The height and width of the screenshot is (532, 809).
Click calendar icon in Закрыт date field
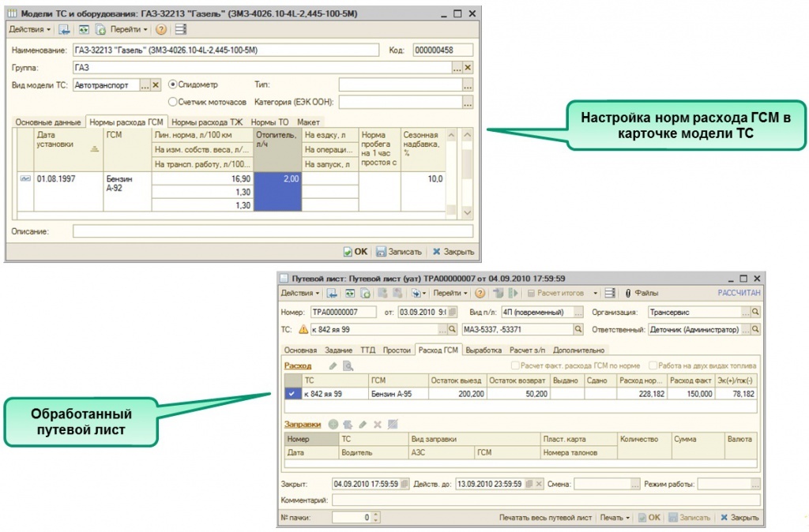(405, 483)
